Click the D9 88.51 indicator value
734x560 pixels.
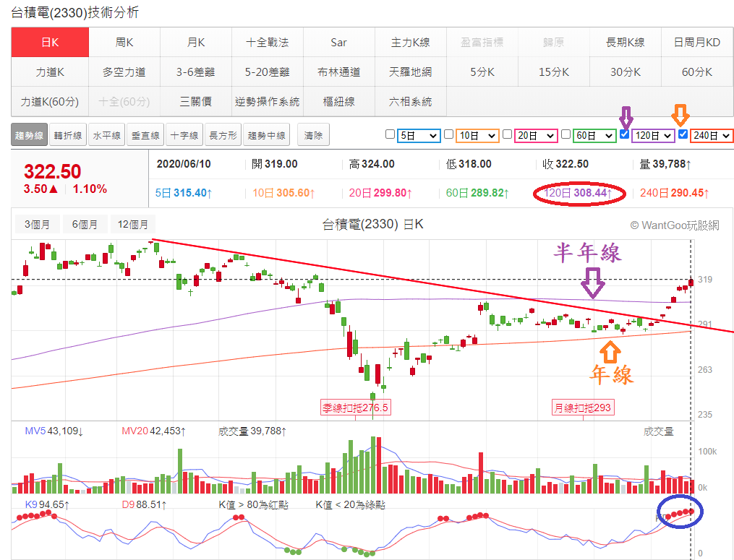pos(145,505)
